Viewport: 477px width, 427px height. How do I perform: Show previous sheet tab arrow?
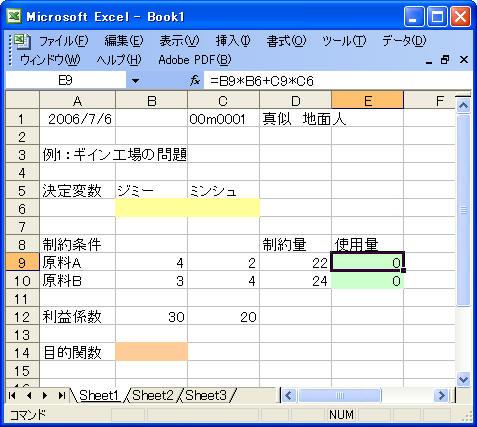pyautogui.click(x=29, y=396)
